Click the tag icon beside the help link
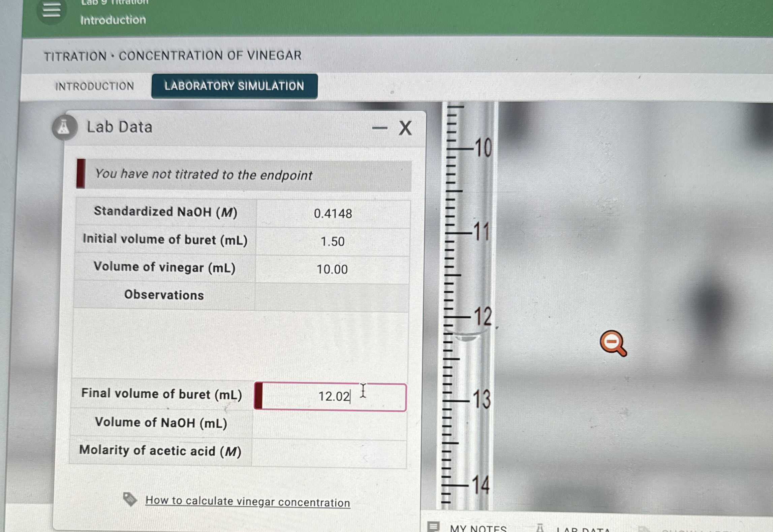Viewport: 773px width, 532px height. pyautogui.click(x=129, y=499)
